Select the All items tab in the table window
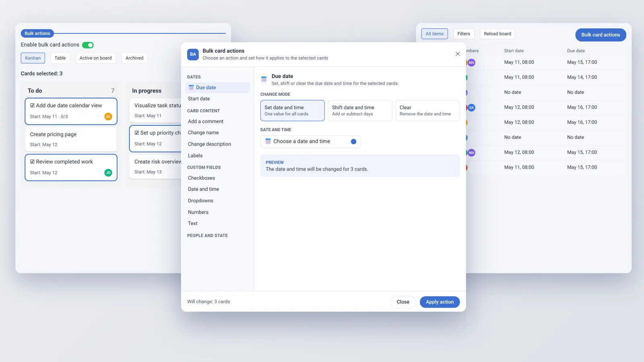The width and height of the screenshot is (644, 362). [435, 34]
